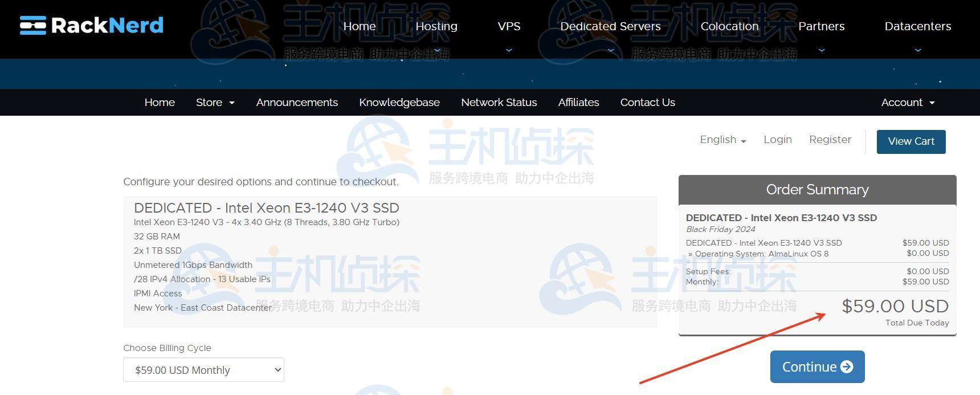This screenshot has width=980, height=395.
Task: Click the '32 GB RAM' spec line
Action: pyautogui.click(x=157, y=237)
